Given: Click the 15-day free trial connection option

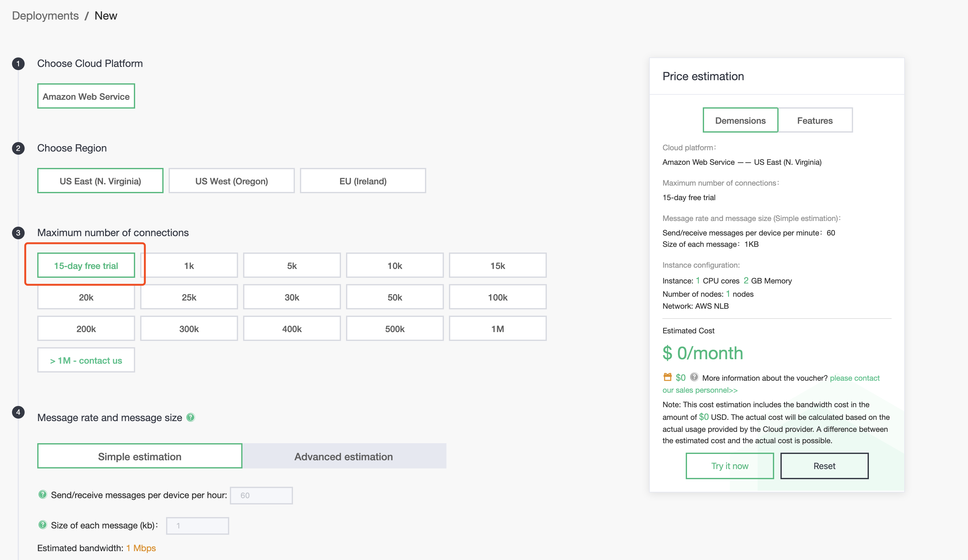Looking at the screenshot, I should coord(85,265).
